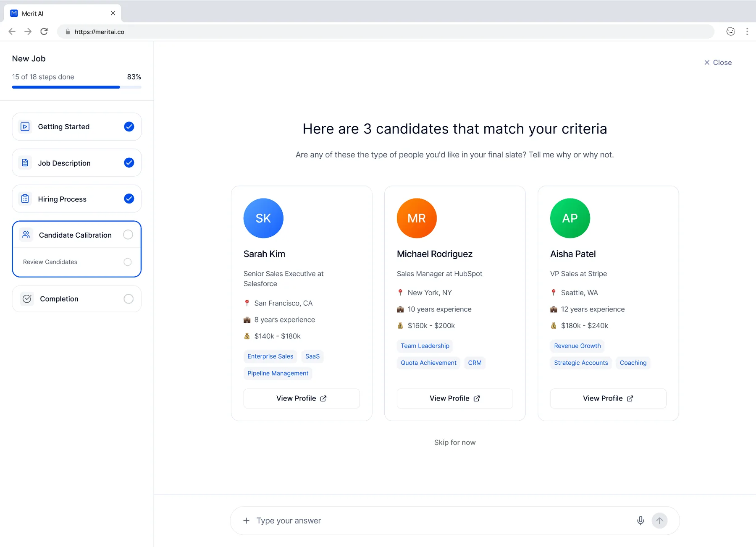The height and width of the screenshot is (547, 756).
Task: Activate the microphone voice input
Action: pyautogui.click(x=640, y=521)
